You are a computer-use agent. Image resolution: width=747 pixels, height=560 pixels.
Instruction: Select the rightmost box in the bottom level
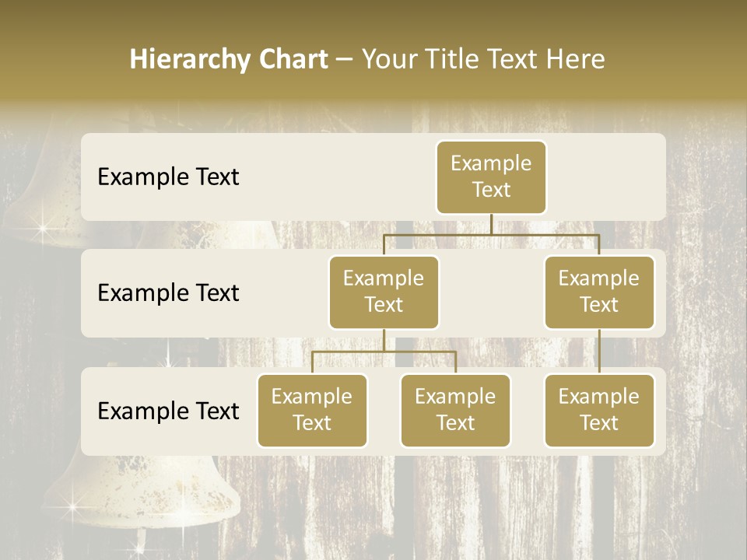[x=599, y=410]
